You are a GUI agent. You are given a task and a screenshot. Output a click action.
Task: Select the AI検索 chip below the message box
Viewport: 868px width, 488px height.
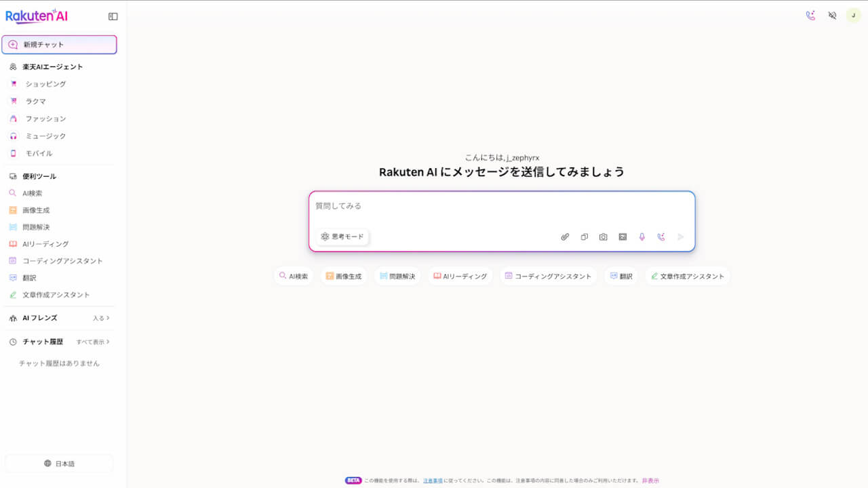point(294,277)
